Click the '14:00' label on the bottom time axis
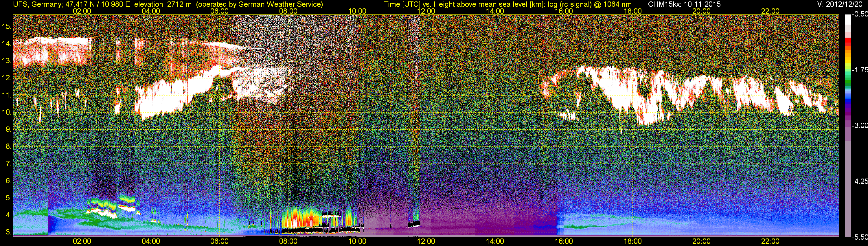 [495, 241]
